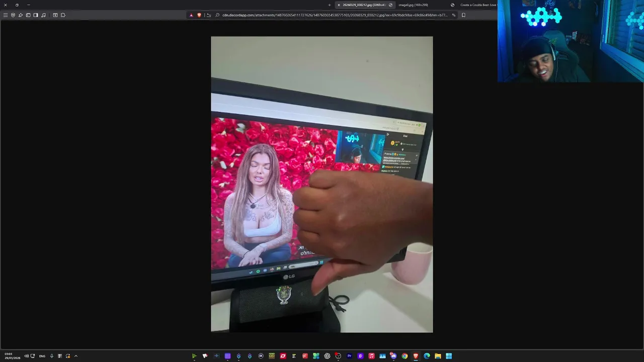Select the 20260329_030212.jpg tab
The height and width of the screenshot is (362, 644).
tap(365, 5)
